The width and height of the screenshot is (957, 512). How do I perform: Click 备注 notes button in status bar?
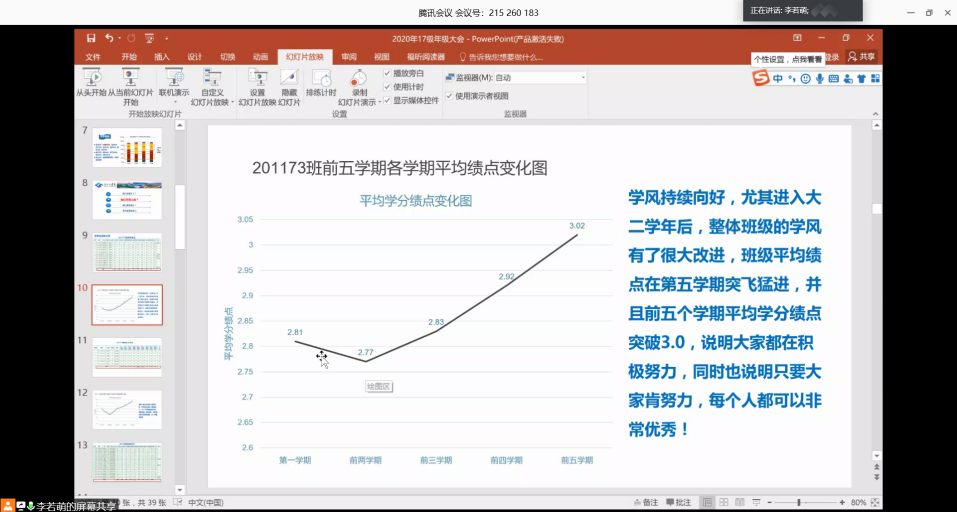point(646,501)
